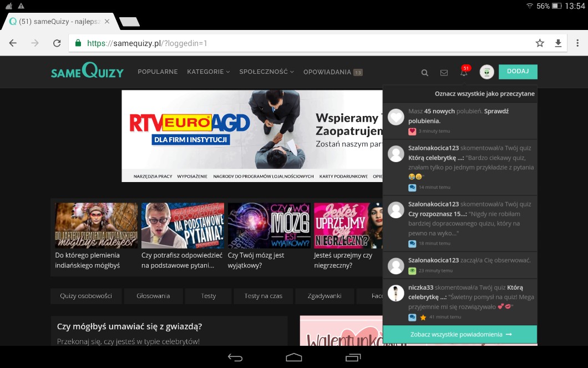This screenshot has width=588, height=368.
Task: Click Zobacz wszystkie powiadomienia button
Action: coord(460,335)
